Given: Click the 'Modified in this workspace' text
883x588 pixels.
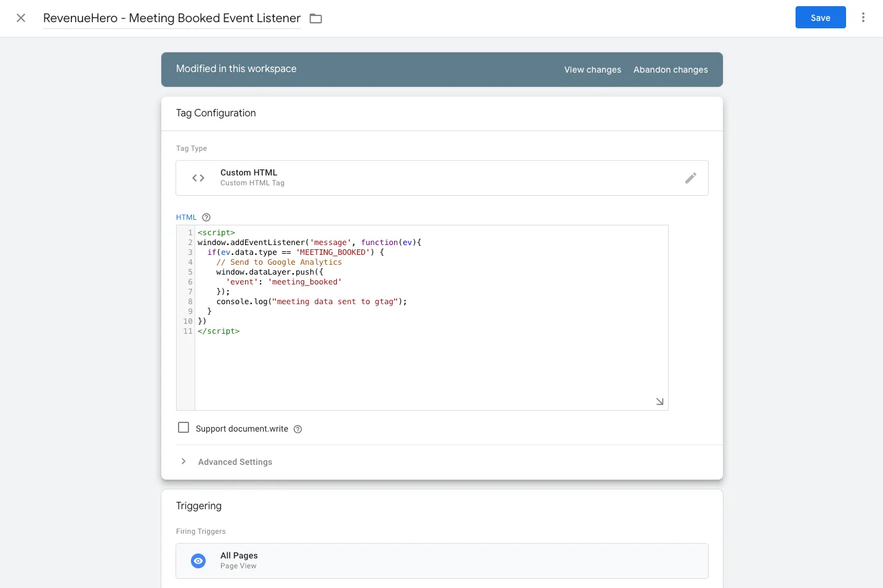Looking at the screenshot, I should 236,69.
